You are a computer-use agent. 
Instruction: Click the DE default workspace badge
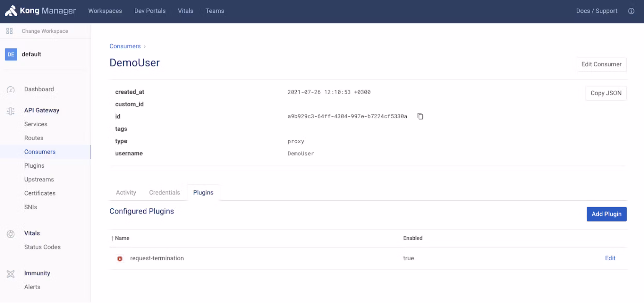(x=11, y=54)
